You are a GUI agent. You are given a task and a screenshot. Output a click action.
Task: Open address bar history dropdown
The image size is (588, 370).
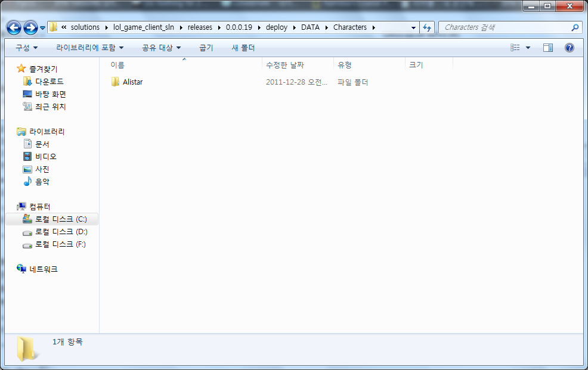[413, 28]
